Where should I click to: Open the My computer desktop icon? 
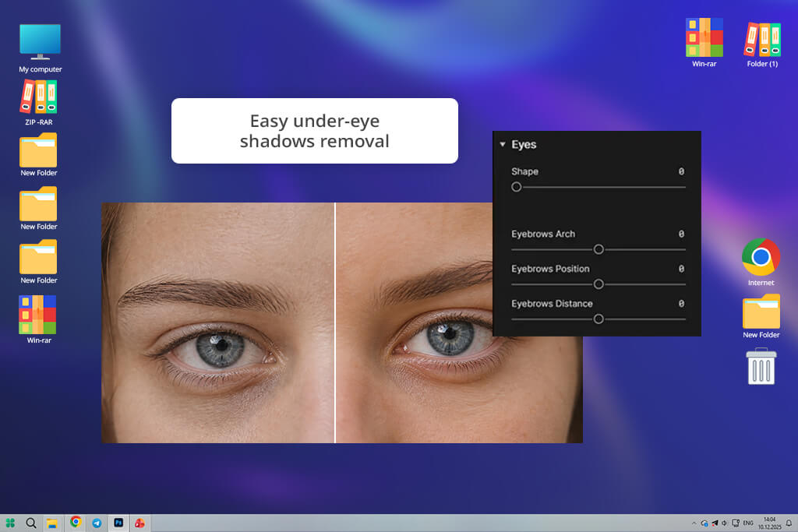click(x=41, y=48)
